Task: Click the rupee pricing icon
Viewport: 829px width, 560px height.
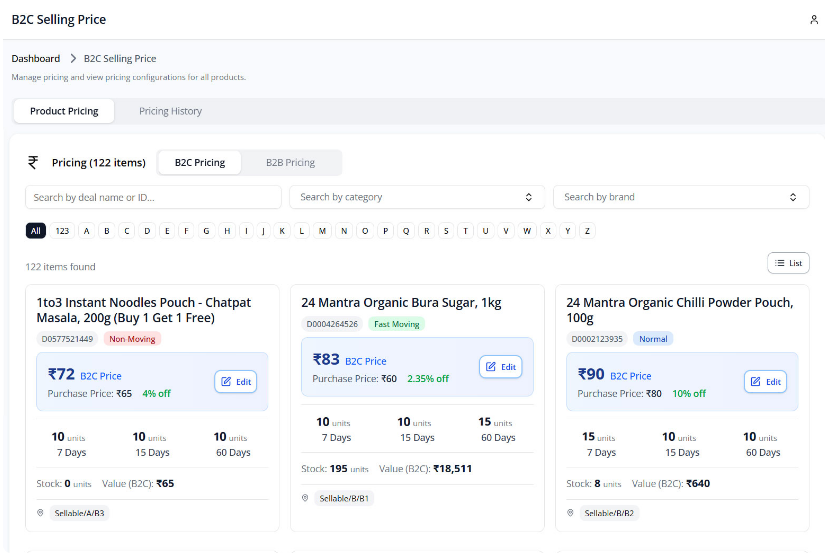Action: (33, 162)
